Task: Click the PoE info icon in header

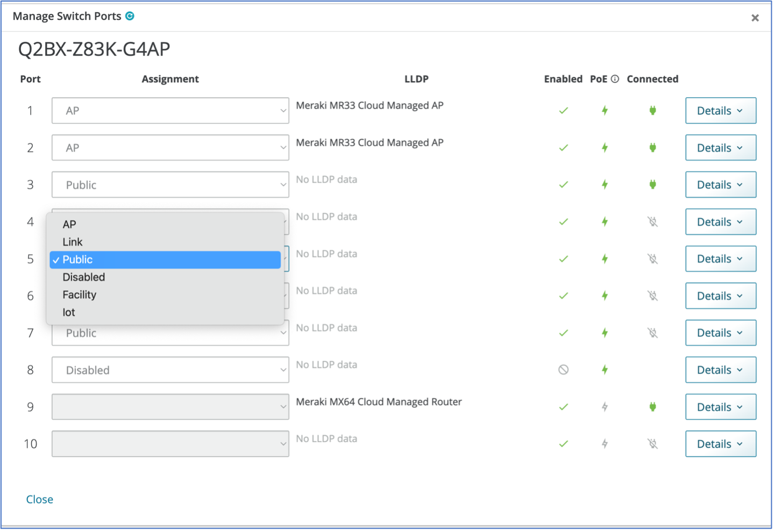Action: (x=615, y=79)
